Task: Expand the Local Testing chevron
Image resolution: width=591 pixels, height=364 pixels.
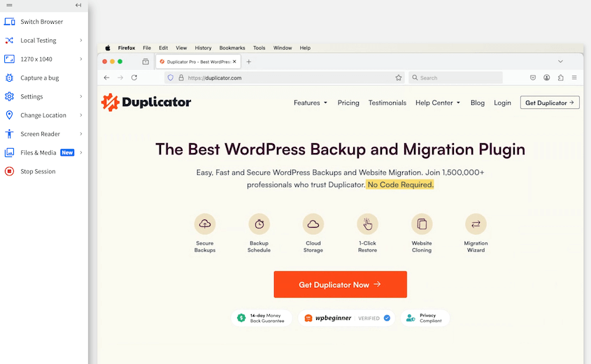Action: click(81, 41)
